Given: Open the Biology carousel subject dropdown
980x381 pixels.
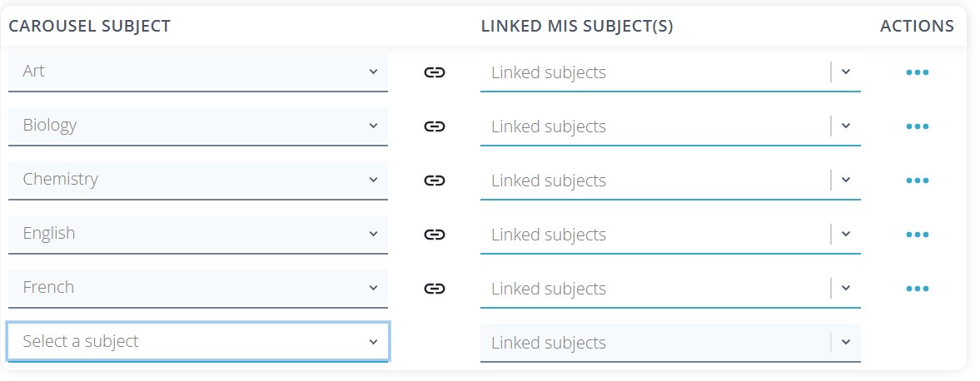Looking at the screenshot, I should [197, 126].
